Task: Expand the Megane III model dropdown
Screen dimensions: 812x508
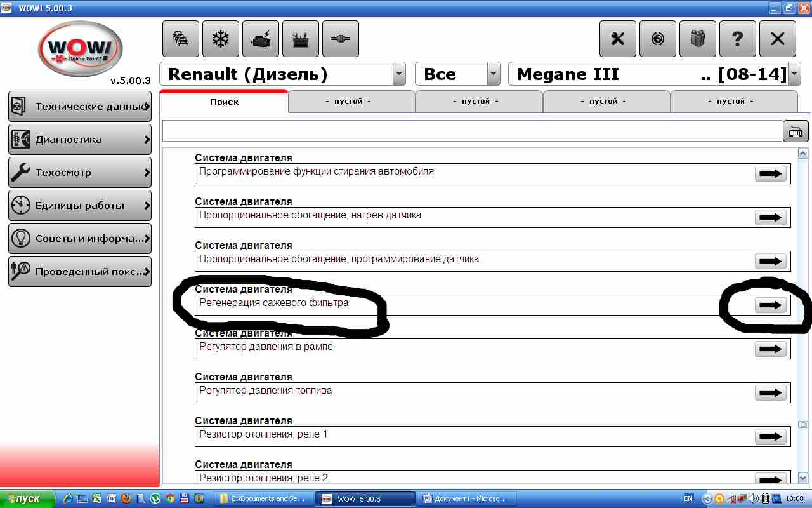Action: click(794, 74)
